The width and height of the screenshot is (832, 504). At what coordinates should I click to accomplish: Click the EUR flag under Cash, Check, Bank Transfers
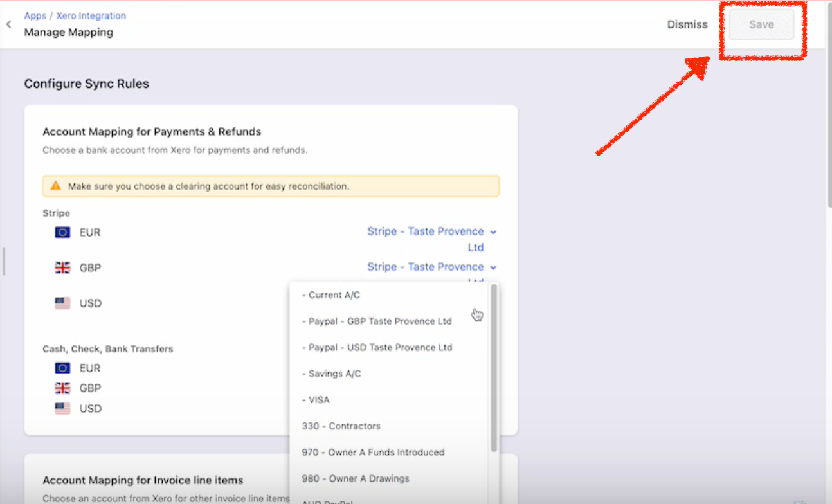pyautogui.click(x=61, y=367)
